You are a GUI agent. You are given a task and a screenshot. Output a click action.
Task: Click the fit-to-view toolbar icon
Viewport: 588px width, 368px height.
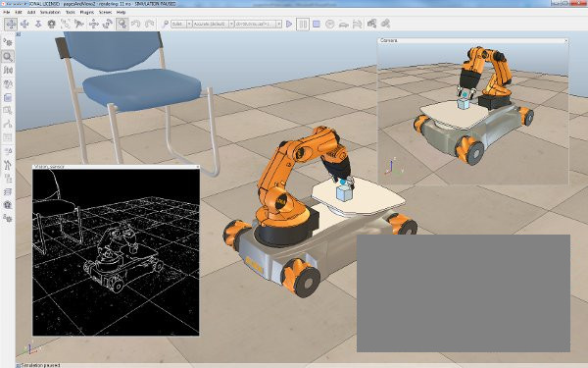click(66, 24)
